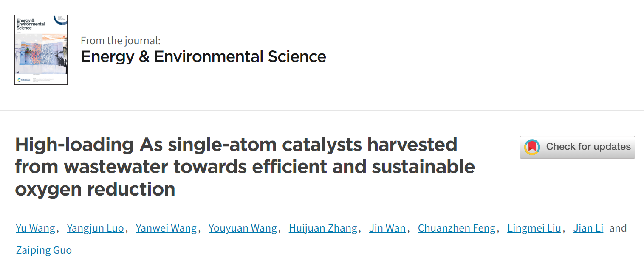
Task: Click the Crossmark bookmark icon
Action: pyautogui.click(x=532, y=147)
